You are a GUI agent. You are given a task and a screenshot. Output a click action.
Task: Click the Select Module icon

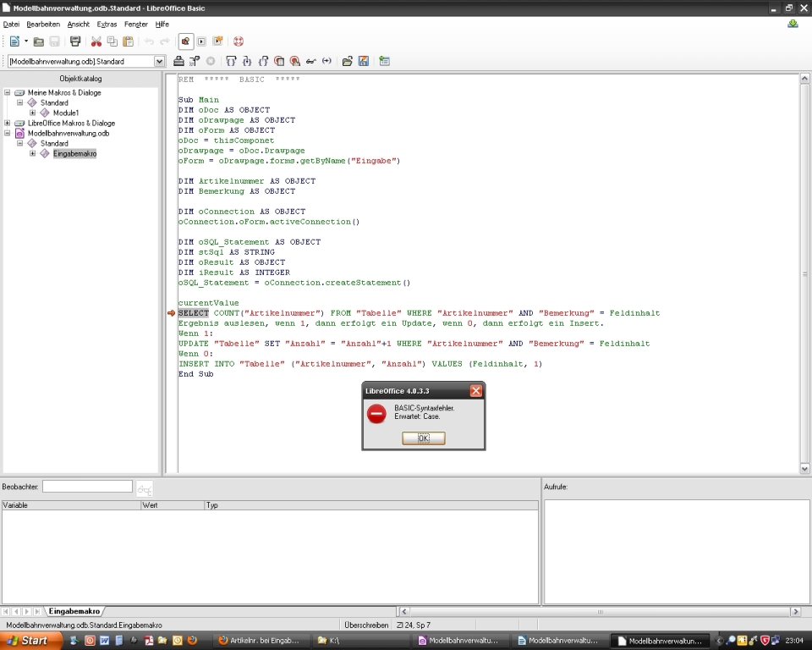coord(218,41)
